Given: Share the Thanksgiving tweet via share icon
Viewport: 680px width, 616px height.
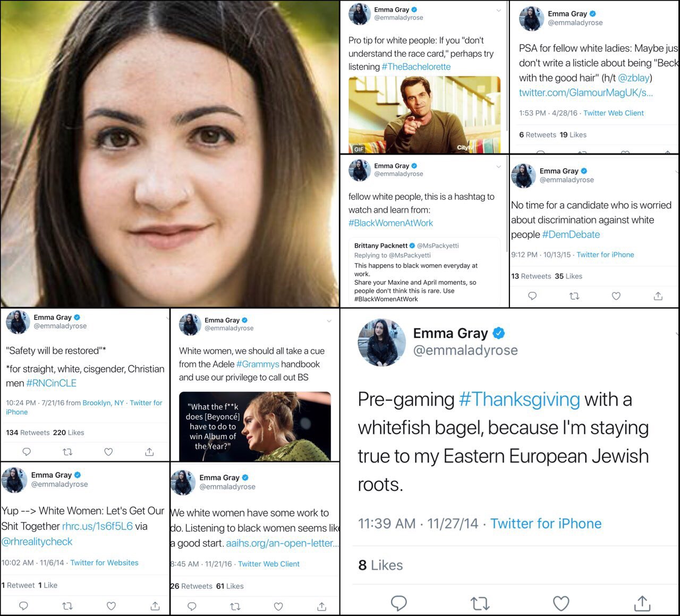Looking at the screenshot, I should tap(642, 602).
